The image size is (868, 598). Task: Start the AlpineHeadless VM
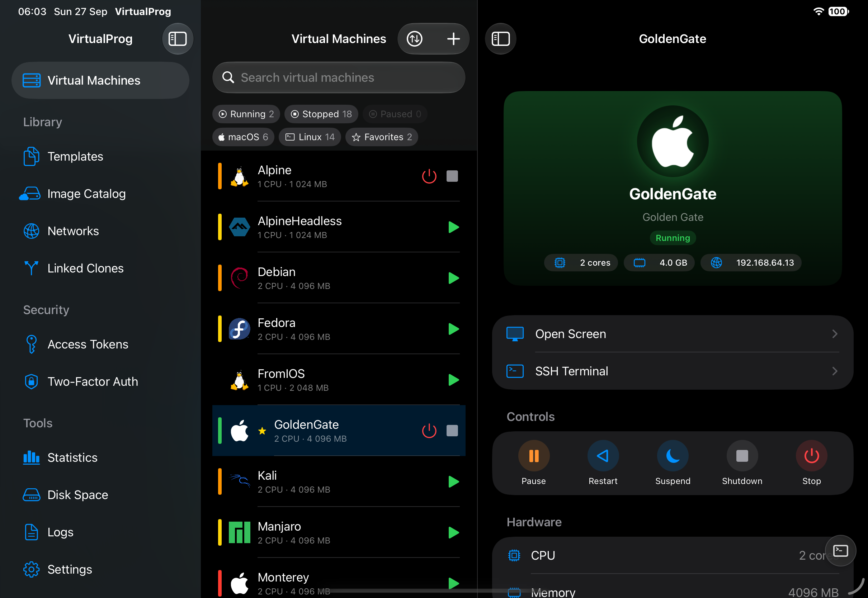click(453, 227)
